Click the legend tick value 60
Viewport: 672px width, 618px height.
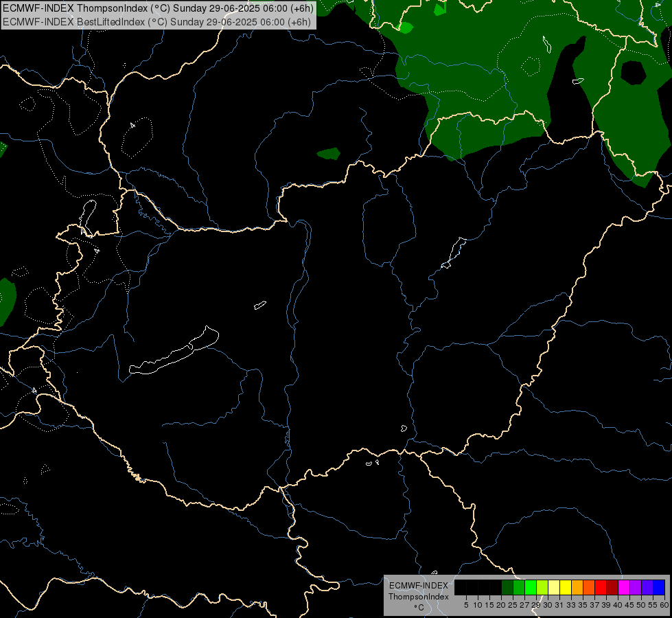[x=664, y=605]
